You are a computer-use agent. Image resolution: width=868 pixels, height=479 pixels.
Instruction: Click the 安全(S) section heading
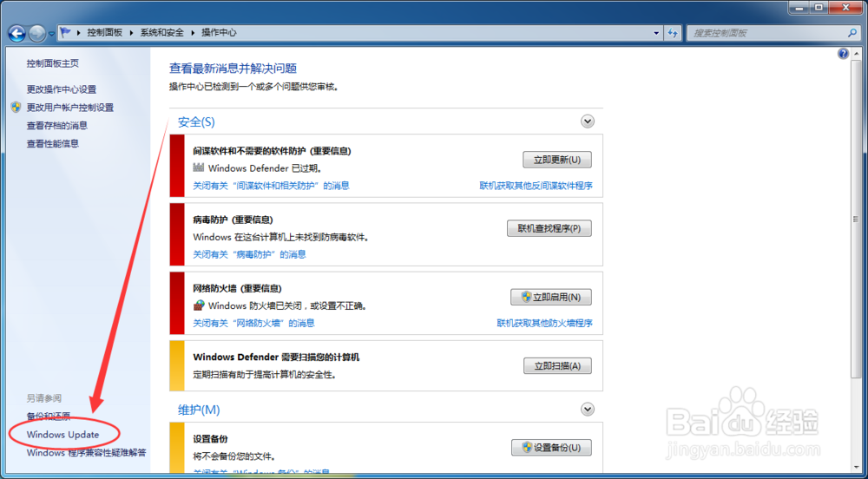pos(196,121)
